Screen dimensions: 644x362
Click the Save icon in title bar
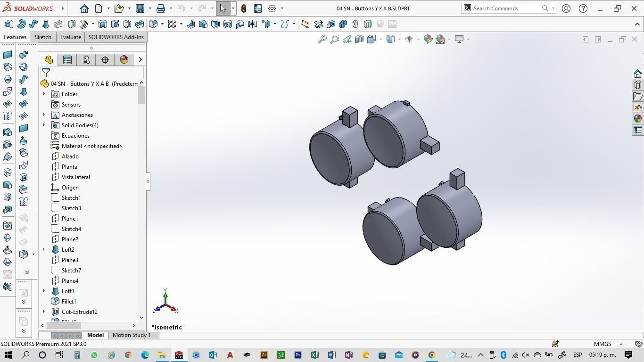[x=140, y=8]
